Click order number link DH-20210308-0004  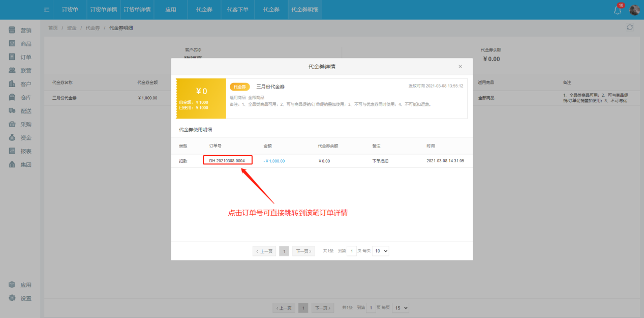coord(227,160)
